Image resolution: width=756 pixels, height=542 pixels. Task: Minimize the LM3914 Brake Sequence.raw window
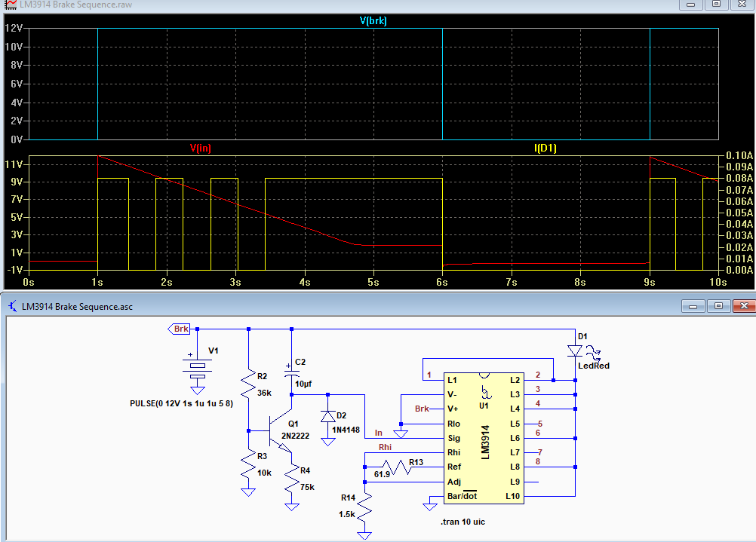click(x=691, y=5)
